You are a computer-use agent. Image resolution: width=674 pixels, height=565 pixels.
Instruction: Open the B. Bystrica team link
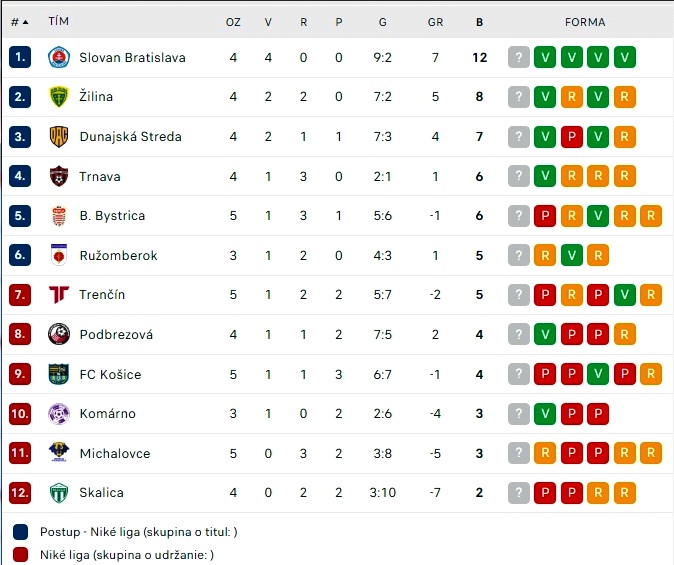click(112, 215)
